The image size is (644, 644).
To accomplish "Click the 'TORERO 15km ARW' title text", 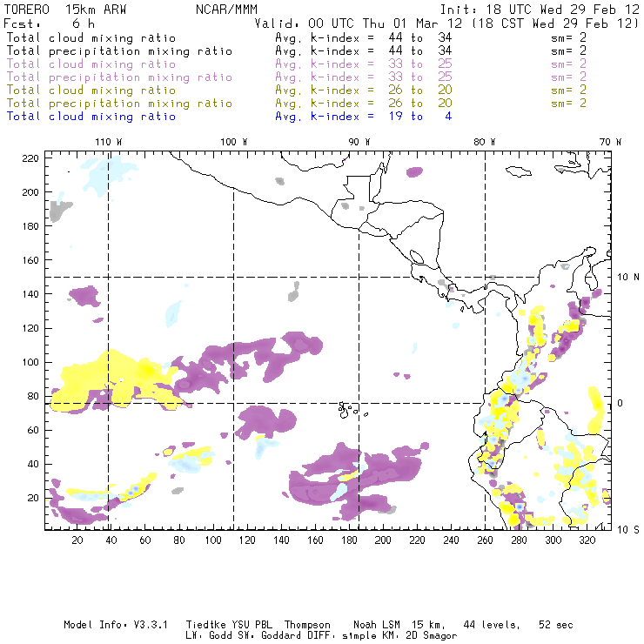I will click(65, 10).
